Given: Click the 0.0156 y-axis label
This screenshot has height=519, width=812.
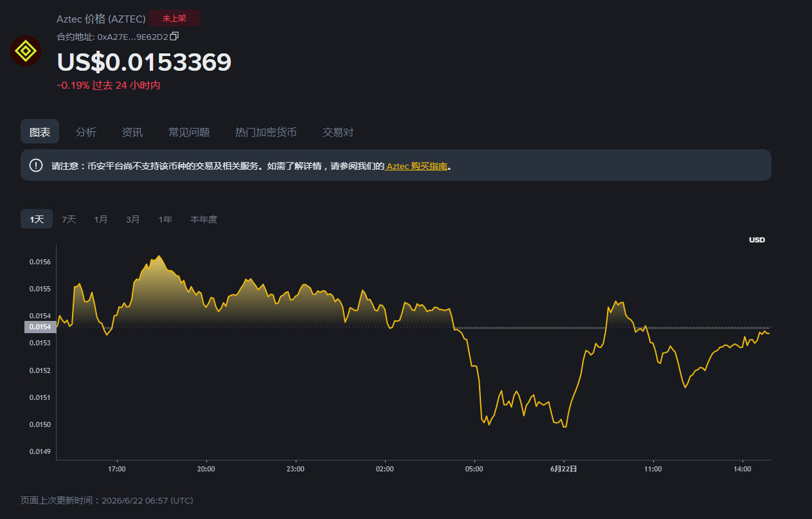Looking at the screenshot, I should tap(40, 262).
